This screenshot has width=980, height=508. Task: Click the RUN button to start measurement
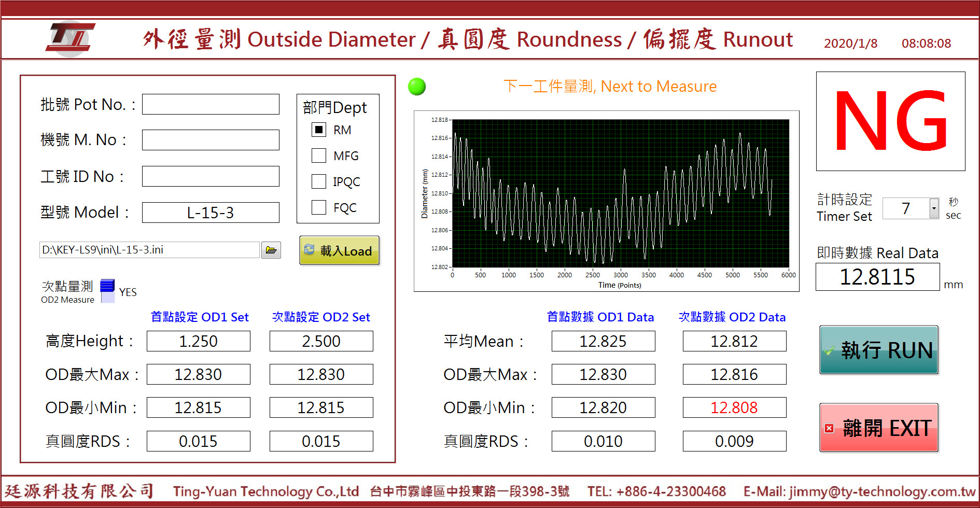[879, 350]
